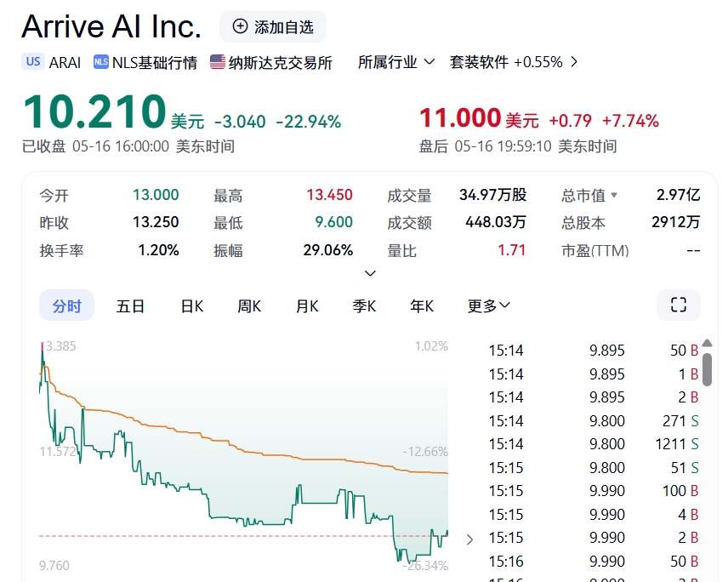Click the fullscreen chart icon
Screen dimensions: 728x582
(678, 305)
